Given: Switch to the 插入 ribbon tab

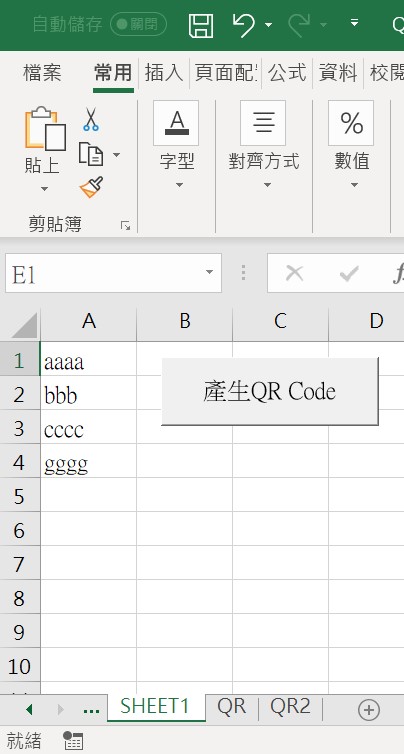Looking at the screenshot, I should (x=164, y=73).
